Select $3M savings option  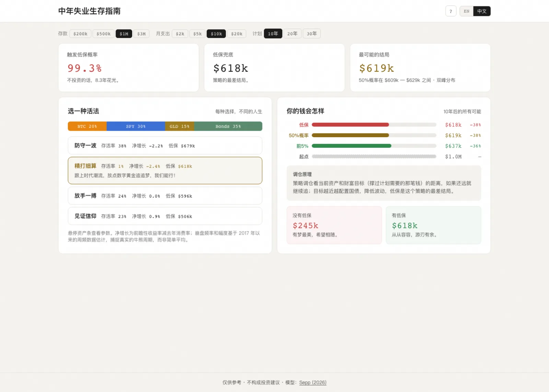click(x=141, y=34)
